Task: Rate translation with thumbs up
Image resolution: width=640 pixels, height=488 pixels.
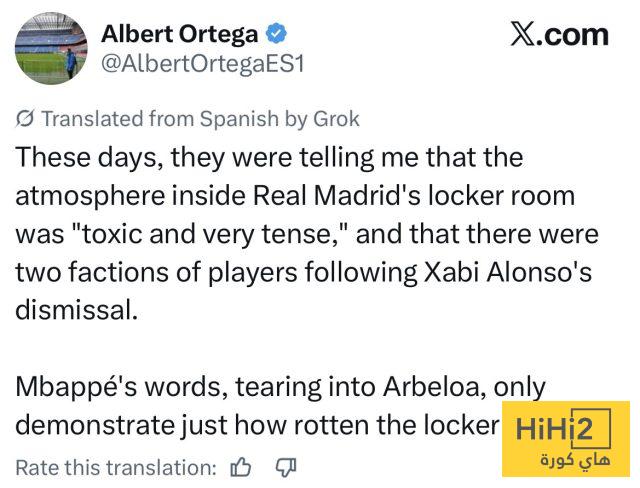Action: pos(241,467)
